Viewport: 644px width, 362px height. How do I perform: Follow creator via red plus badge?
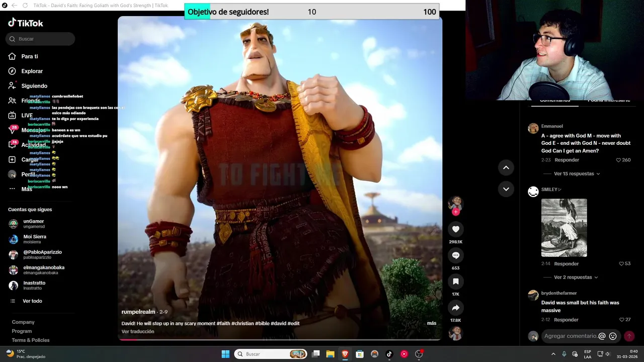[x=456, y=212]
